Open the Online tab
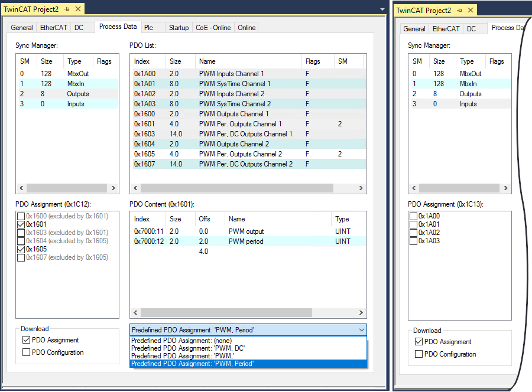The width and height of the screenshot is (532, 392). tap(246, 28)
